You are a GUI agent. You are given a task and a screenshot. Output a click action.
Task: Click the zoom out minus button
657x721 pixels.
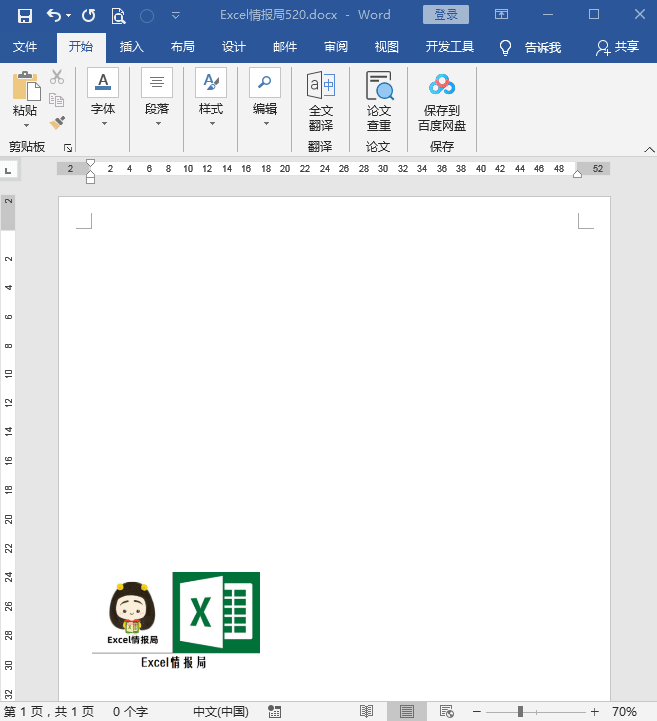click(477, 712)
